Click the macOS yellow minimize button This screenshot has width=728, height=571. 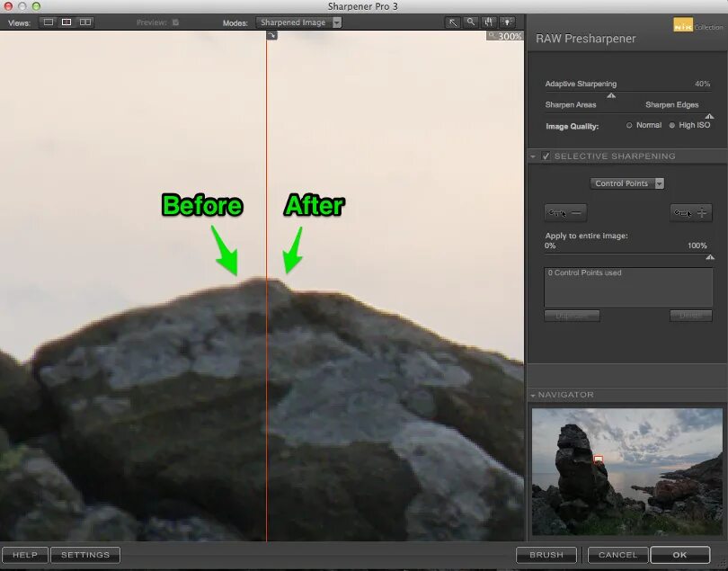[22, 6]
